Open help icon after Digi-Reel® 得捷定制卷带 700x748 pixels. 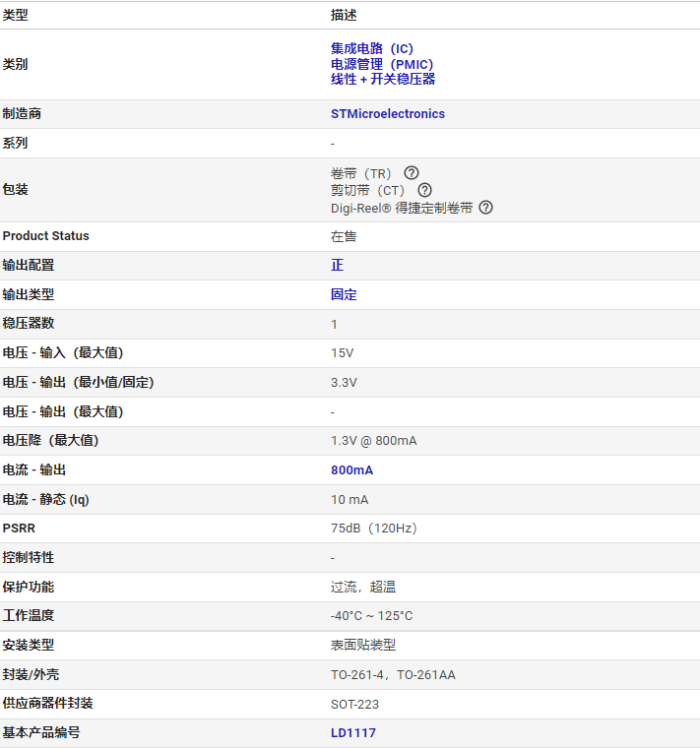(x=485, y=208)
